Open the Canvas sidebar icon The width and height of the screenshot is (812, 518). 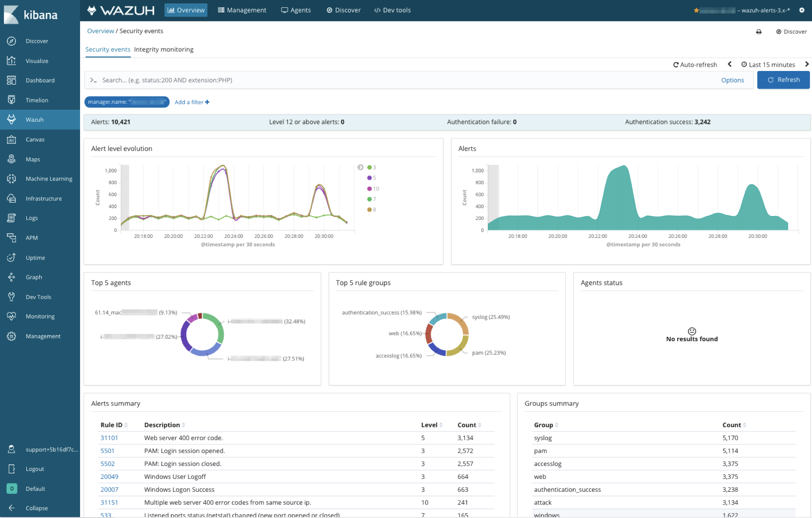[x=12, y=139]
